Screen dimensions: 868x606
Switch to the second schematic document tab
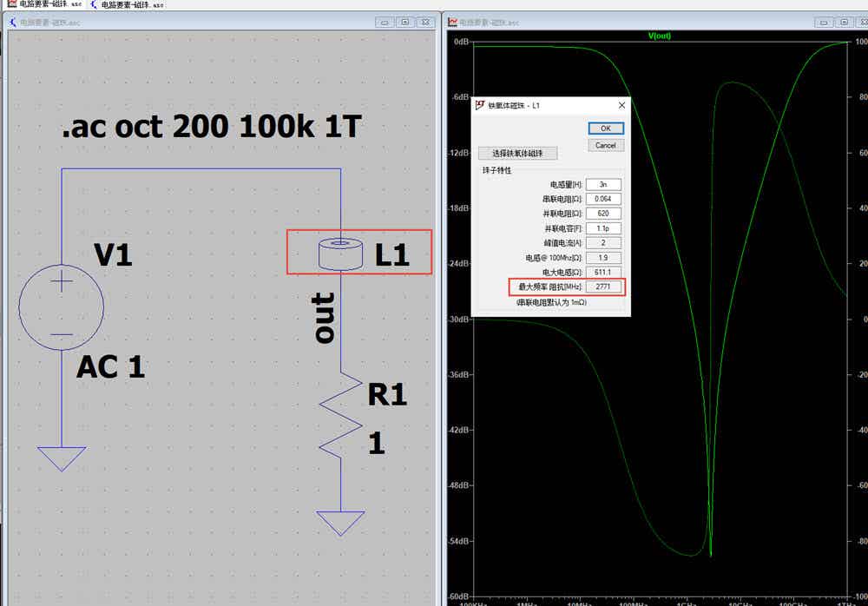[128, 4]
